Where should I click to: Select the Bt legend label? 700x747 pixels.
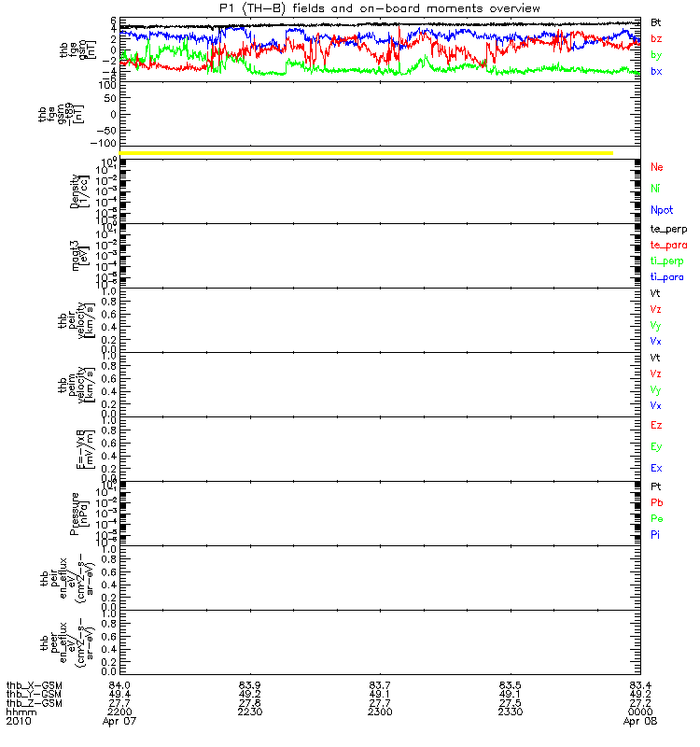[656, 22]
